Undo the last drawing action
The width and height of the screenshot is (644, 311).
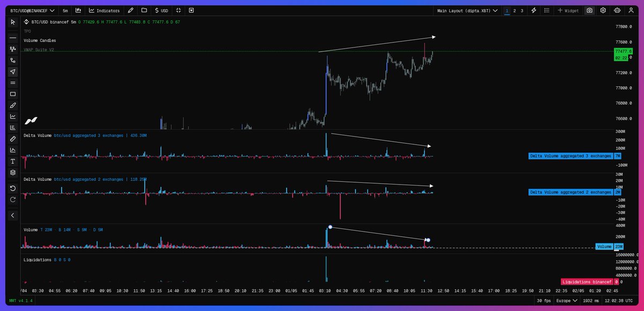[x=13, y=188]
